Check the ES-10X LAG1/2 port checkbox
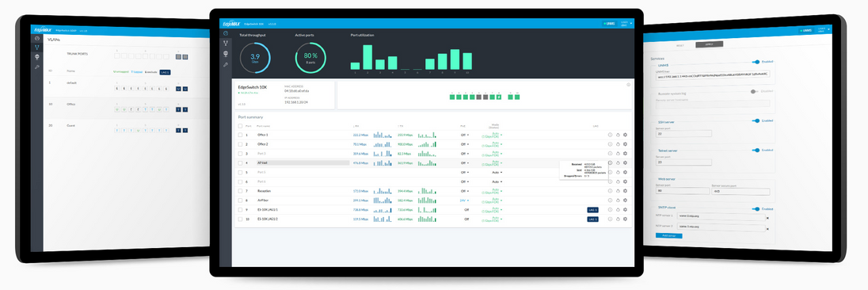 point(240,219)
